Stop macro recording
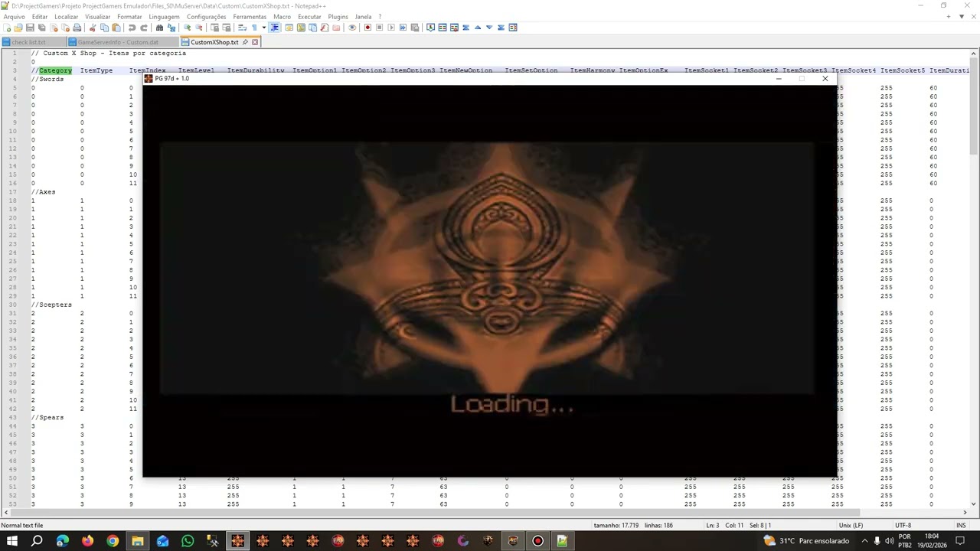 [x=379, y=28]
